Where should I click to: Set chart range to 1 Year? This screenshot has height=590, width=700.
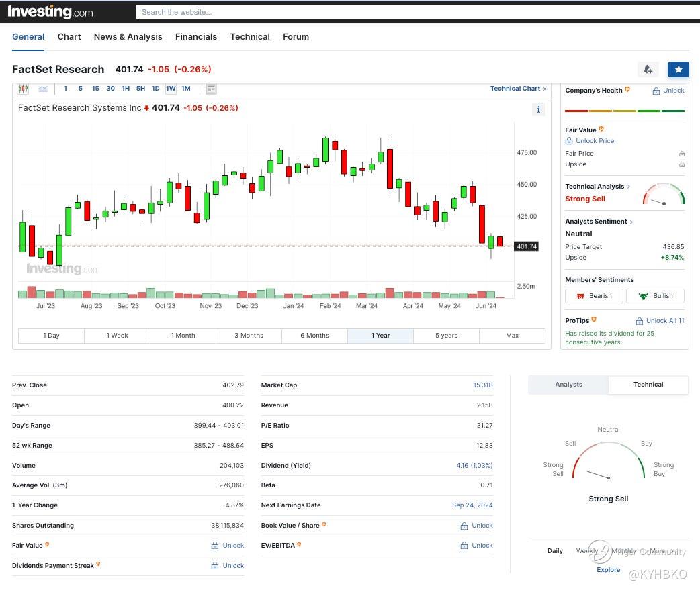pos(380,336)
